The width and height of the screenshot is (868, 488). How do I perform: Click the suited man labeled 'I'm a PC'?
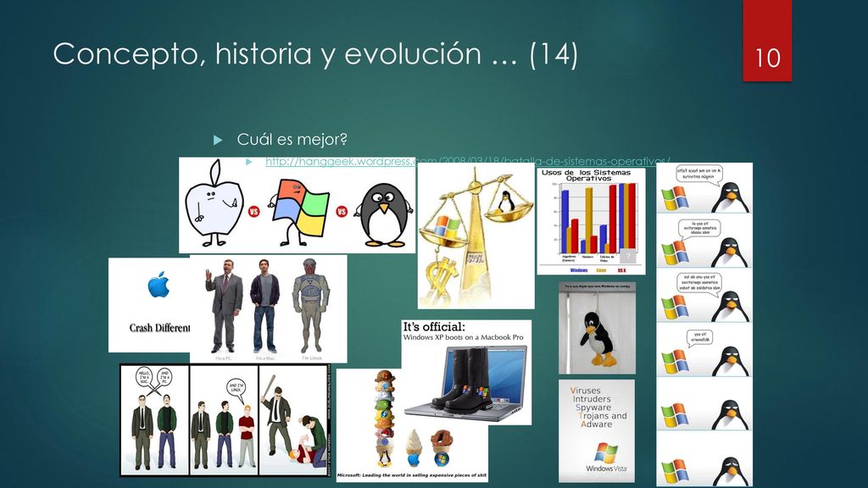(x=224, y=306)
